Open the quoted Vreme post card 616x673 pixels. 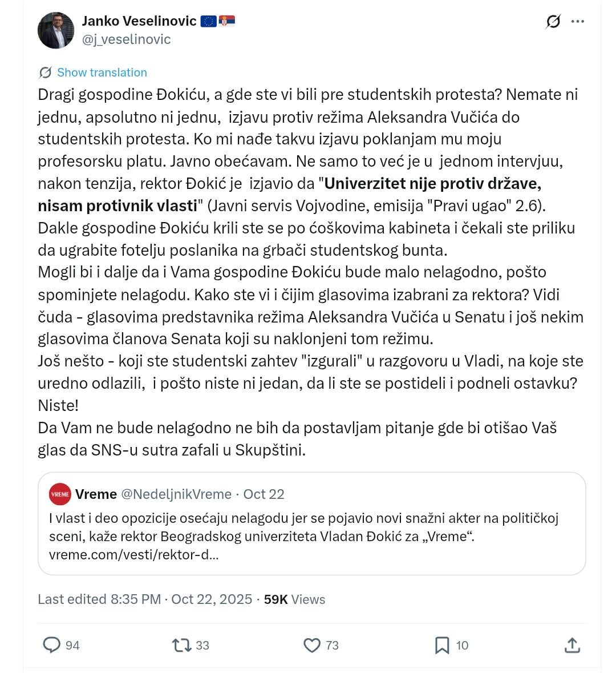[x=312, y=523]
